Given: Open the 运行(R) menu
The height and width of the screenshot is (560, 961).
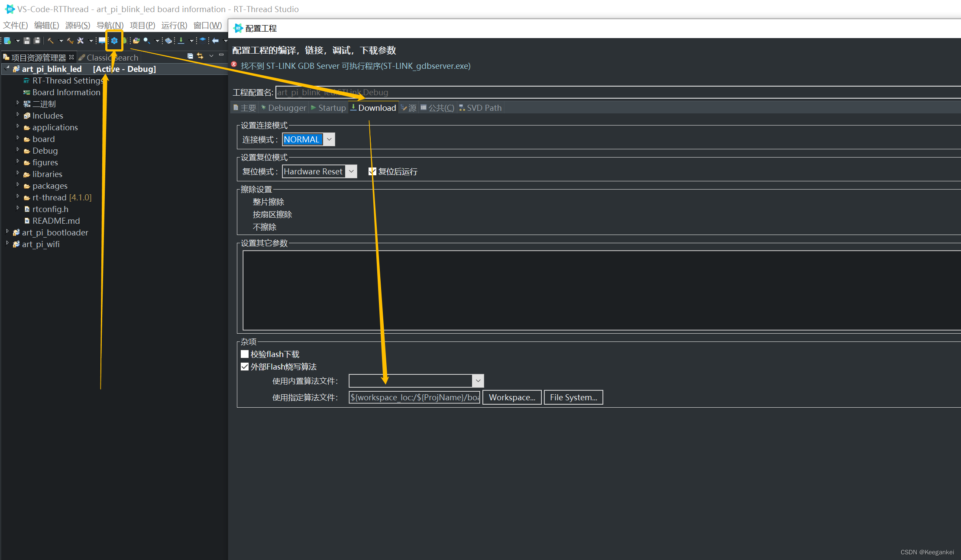Looking at the screenshot, I should click(174, 26).
